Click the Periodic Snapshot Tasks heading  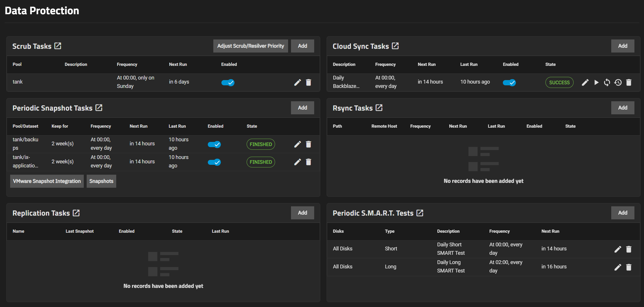[52, 108]
